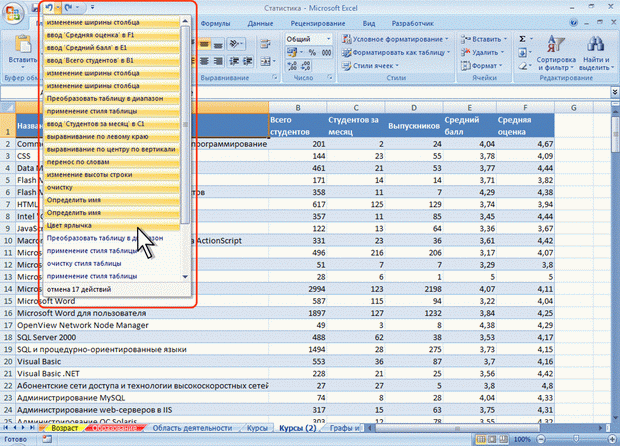Open 'Сортировка и фильтр' menu
The image size is (620, 446).
pos(556,53)
